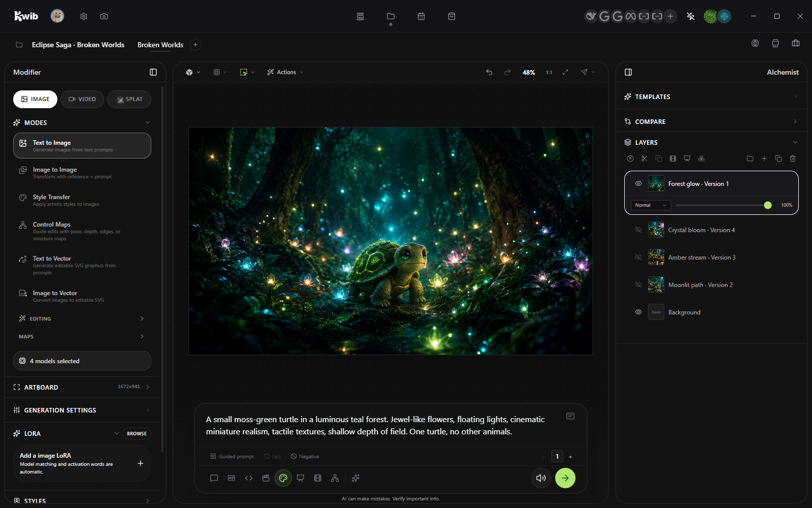
Task: Select the Broken Worlds tab
Action: click(160, 45)
